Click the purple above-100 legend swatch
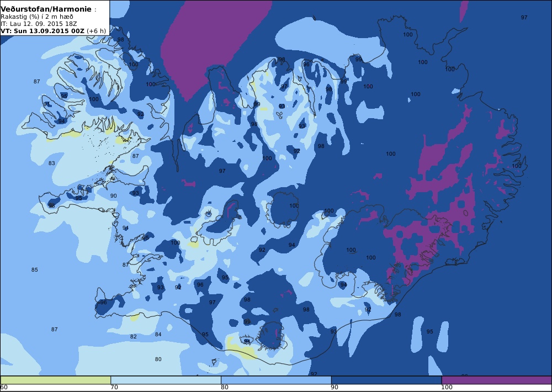Screen dimensions: 552x392 coord(497,380)
